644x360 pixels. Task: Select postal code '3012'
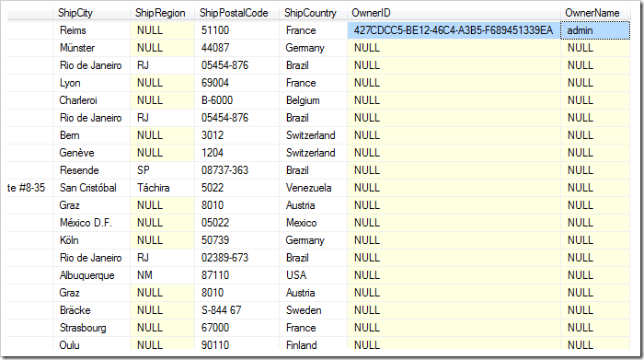coord(237,135)
